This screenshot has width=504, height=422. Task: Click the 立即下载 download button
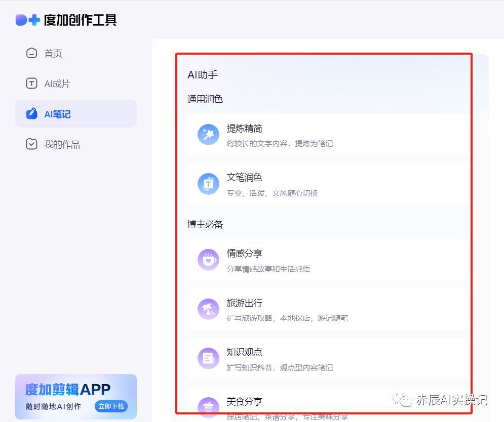tap(111, 406)
